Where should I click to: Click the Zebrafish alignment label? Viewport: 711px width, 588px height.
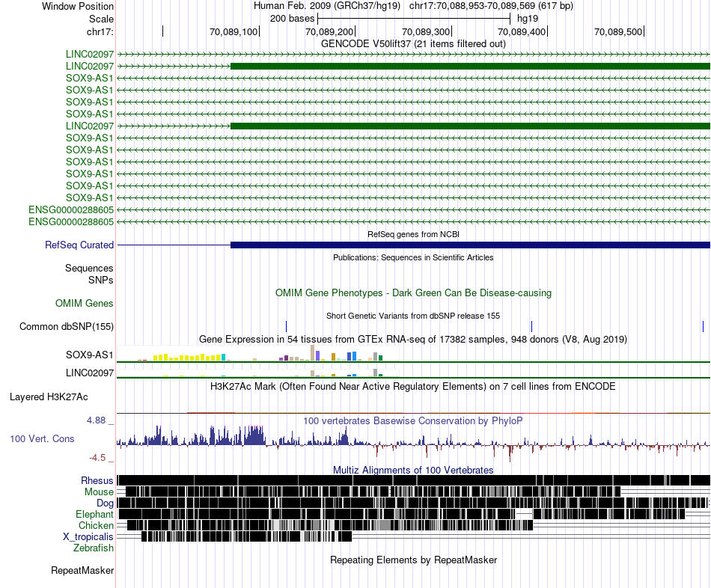point(94,548)
